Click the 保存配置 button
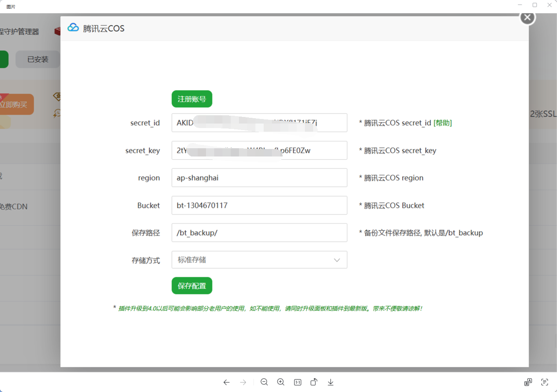Viewport: 557px width, 392px height. [192, 286]
